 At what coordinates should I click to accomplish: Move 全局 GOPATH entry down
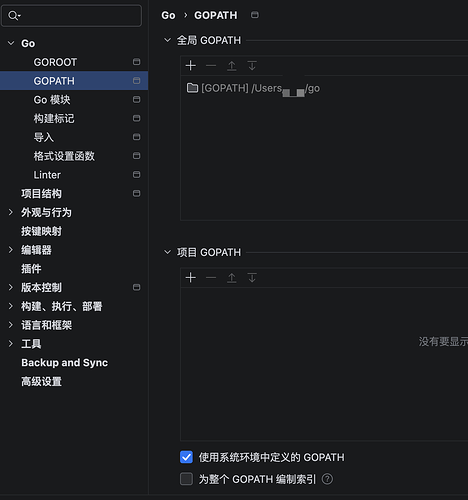pos(252,66)
